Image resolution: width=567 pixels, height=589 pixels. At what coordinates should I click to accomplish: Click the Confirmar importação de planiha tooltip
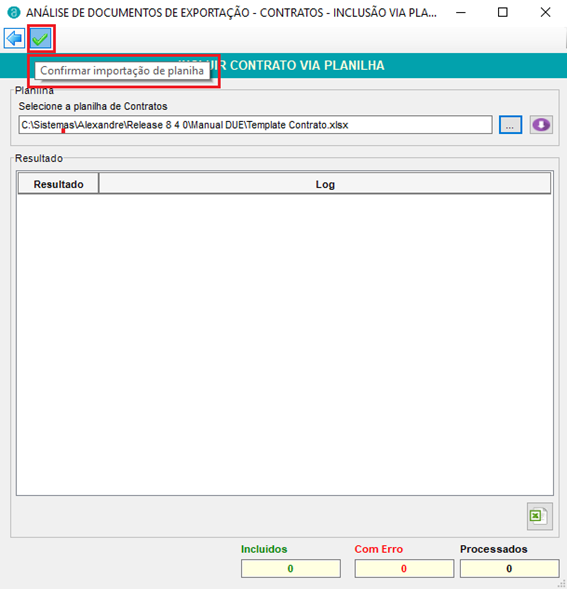click(122, 71)
